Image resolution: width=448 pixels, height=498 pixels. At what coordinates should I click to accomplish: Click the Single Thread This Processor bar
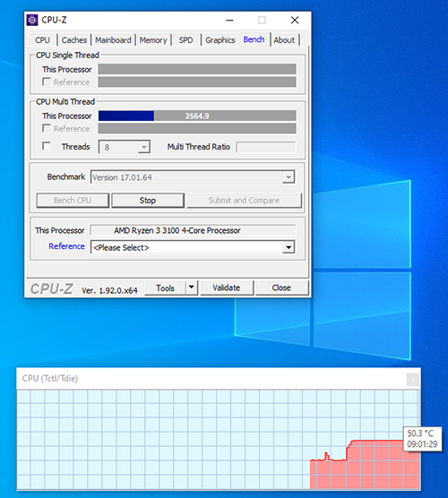tap(197, 69)
